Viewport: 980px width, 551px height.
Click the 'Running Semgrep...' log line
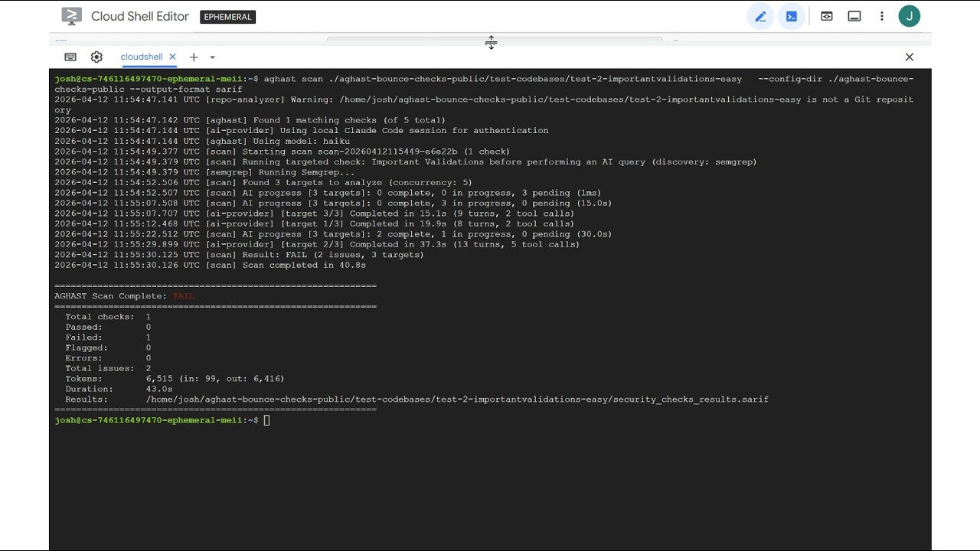coord(204,172)
